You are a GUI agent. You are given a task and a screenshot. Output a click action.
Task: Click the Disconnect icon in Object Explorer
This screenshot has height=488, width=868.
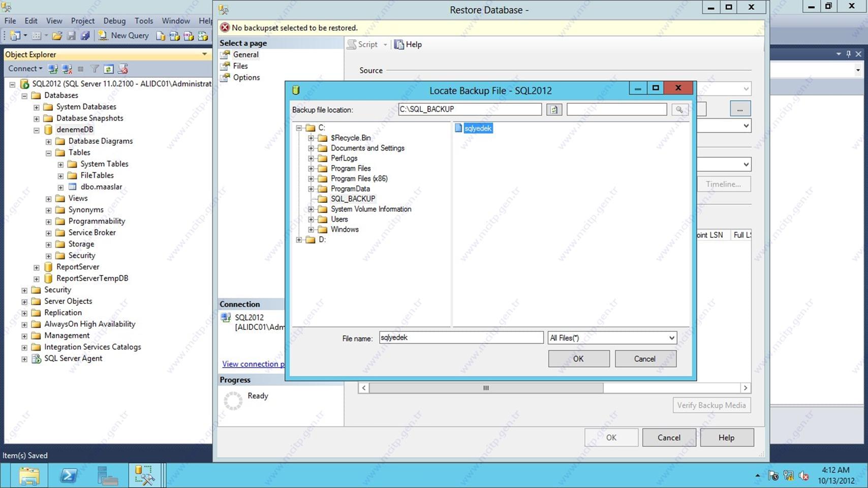click(x=67, y=69)
